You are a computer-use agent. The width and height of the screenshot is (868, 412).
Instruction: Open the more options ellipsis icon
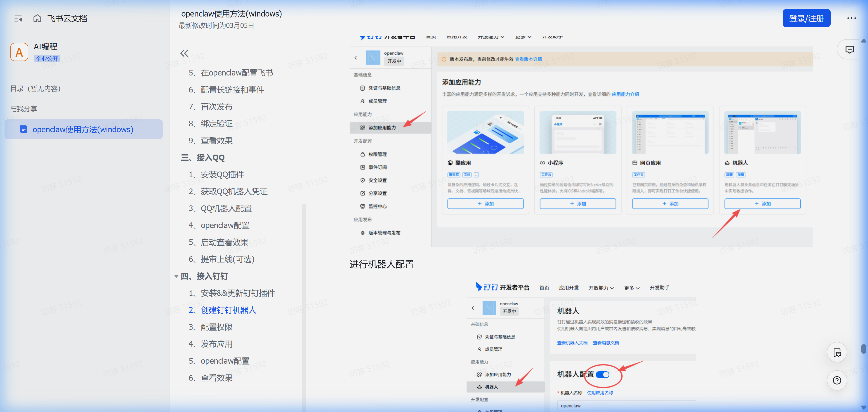point(851,18)
